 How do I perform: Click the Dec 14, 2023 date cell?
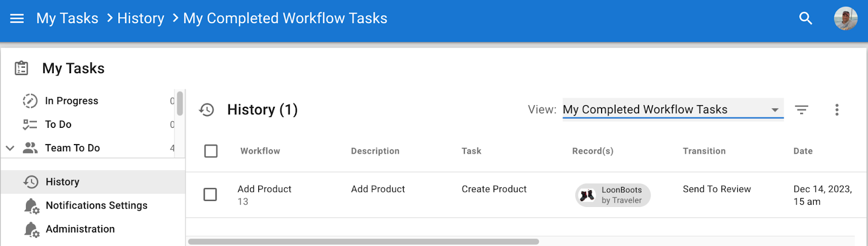coord(822,195)
